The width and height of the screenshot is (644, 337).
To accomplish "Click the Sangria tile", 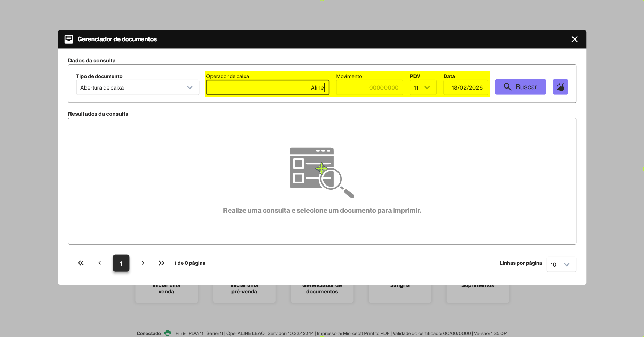I will pyautogui.click(x=400, y=293).
